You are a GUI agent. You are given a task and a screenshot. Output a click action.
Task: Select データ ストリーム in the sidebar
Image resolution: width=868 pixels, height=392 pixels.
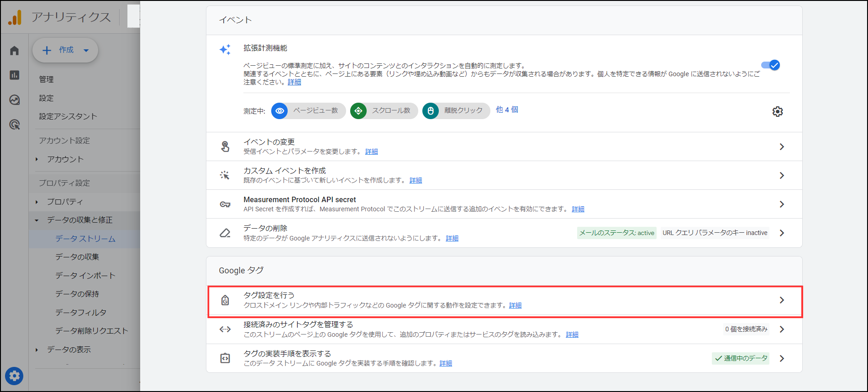85,239
